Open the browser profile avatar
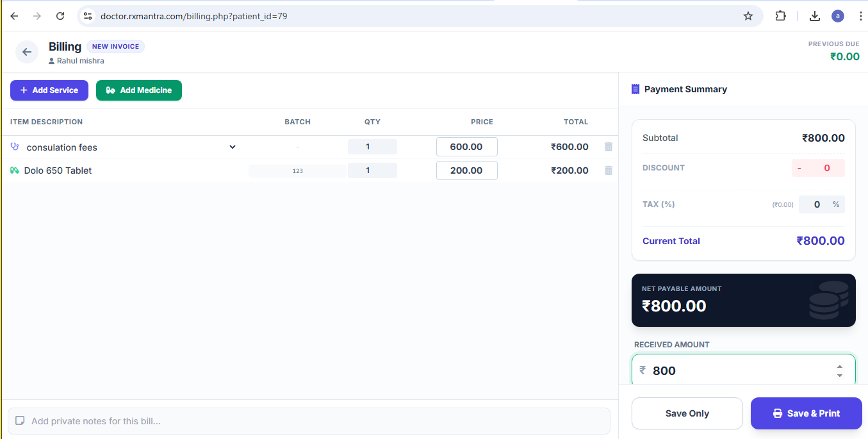Screen dimensions: 868x439 click(x=837, y=16)
